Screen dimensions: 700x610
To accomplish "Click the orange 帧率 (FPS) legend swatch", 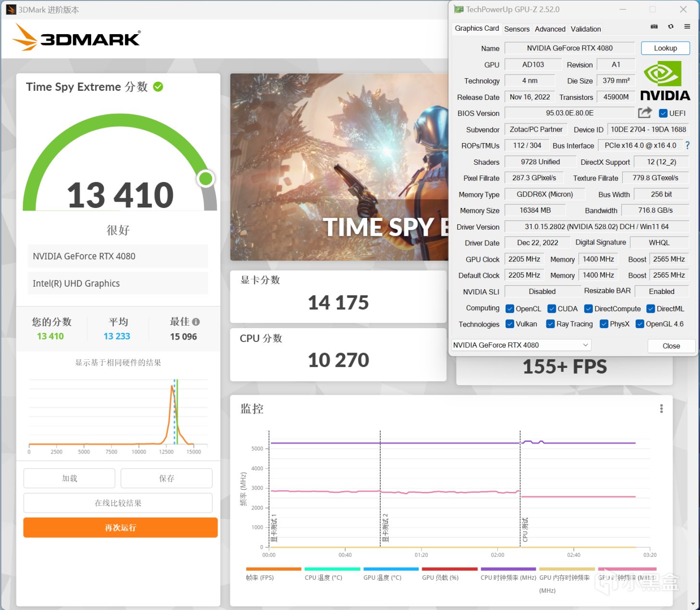I will point(274,569).
